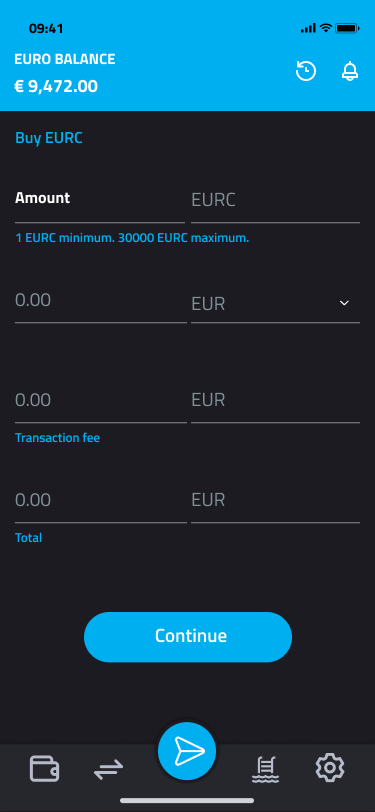Tap the Buy EURC heading
The width and height of the screenshot is (375, 812).
point(49,138)
